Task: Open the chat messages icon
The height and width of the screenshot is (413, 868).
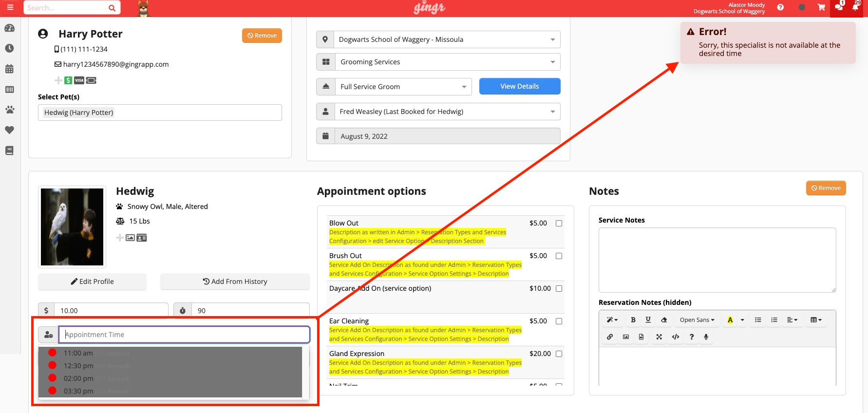Action: coord(839,7)
